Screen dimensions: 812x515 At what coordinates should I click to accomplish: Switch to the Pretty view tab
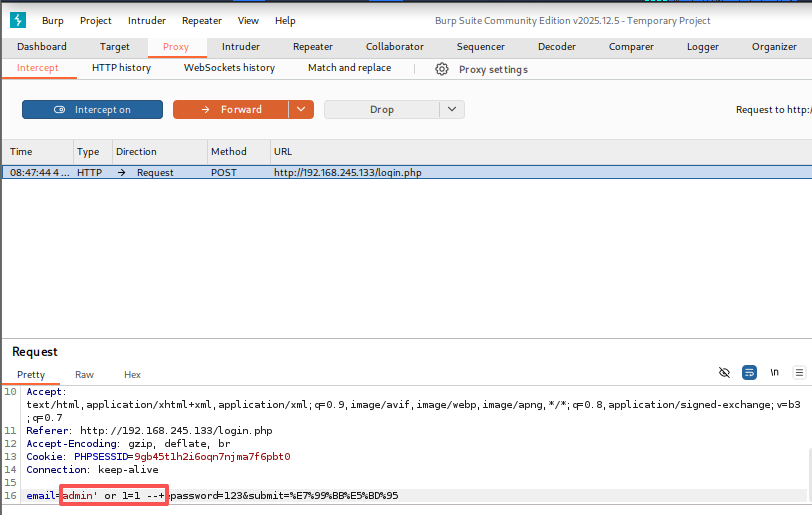pyautogui.click(x=31, y=375)
